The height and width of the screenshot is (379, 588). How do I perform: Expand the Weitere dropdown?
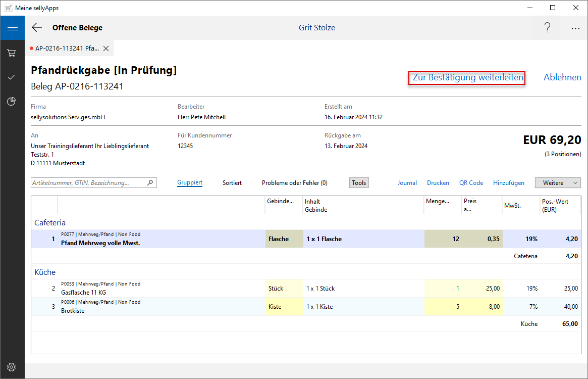(558, 183)
